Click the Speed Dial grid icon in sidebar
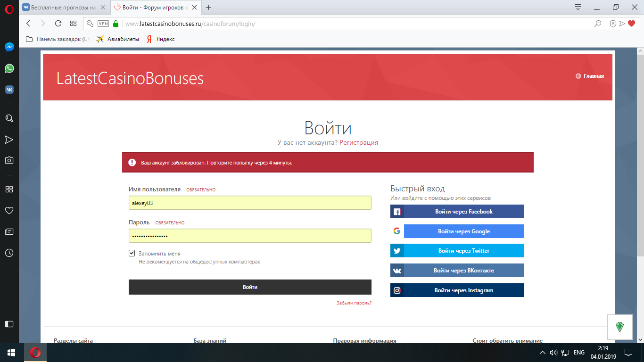 tap(9, 189)
